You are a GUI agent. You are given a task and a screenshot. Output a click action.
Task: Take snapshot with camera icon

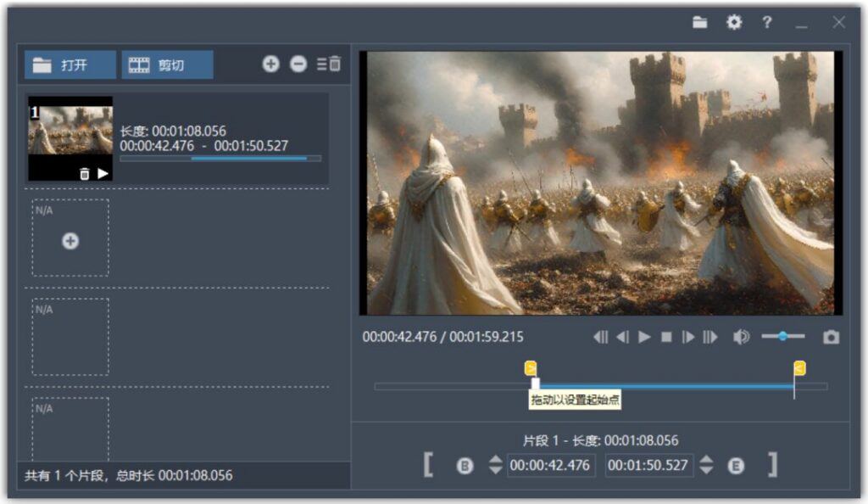(x=831, y=337)
